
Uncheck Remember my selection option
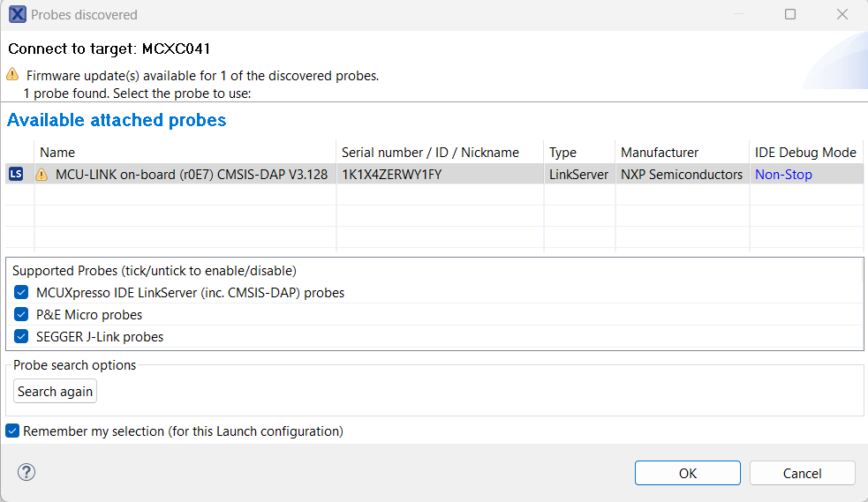click(x=12, y=431)
